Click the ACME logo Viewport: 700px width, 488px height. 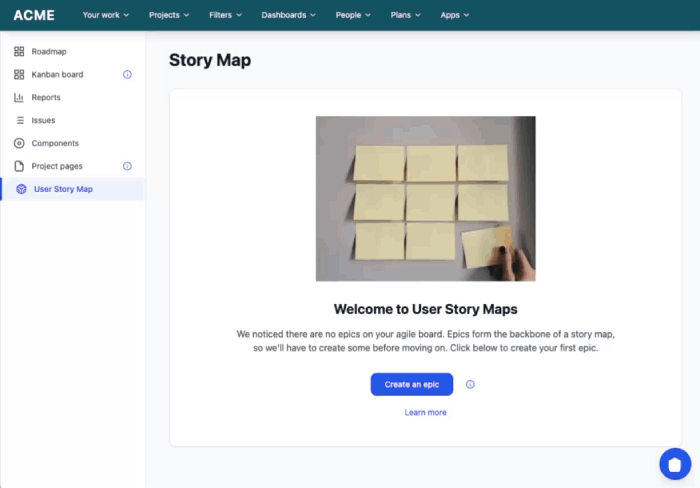(x=34, y=15)
